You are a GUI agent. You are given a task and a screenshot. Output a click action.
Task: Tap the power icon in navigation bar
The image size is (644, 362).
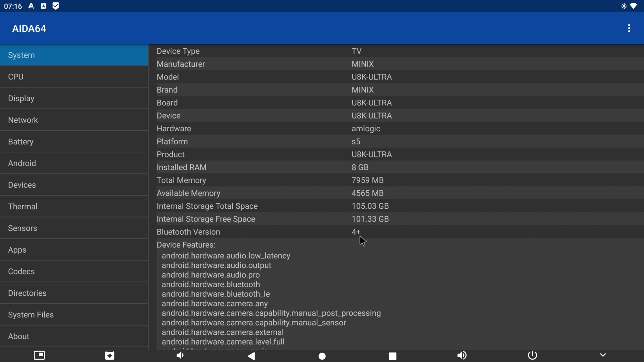[x=532, y=355]
